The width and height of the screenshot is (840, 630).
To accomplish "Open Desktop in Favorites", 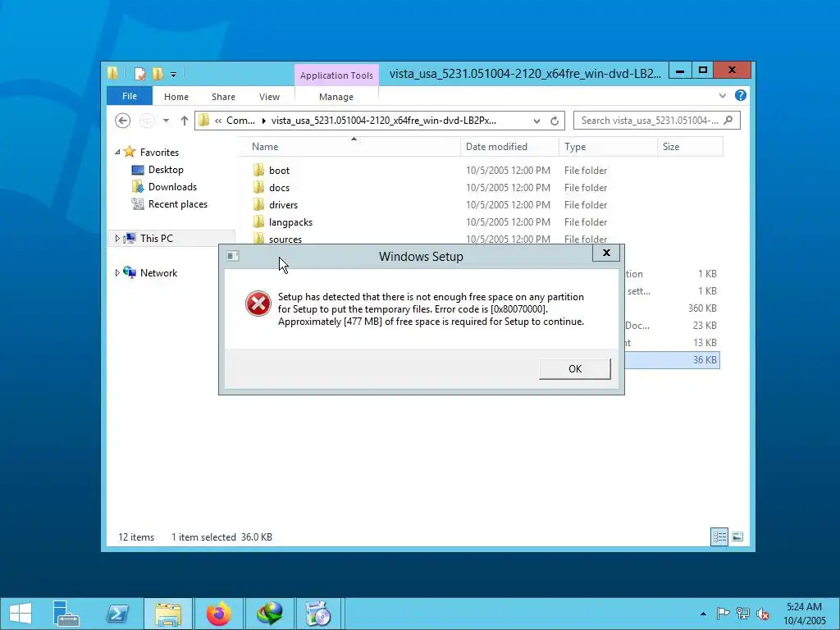I will [166, 170].
